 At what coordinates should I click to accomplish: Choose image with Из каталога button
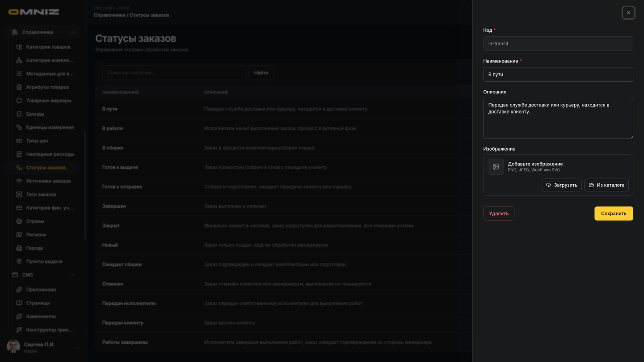click(x=606, y=185)
